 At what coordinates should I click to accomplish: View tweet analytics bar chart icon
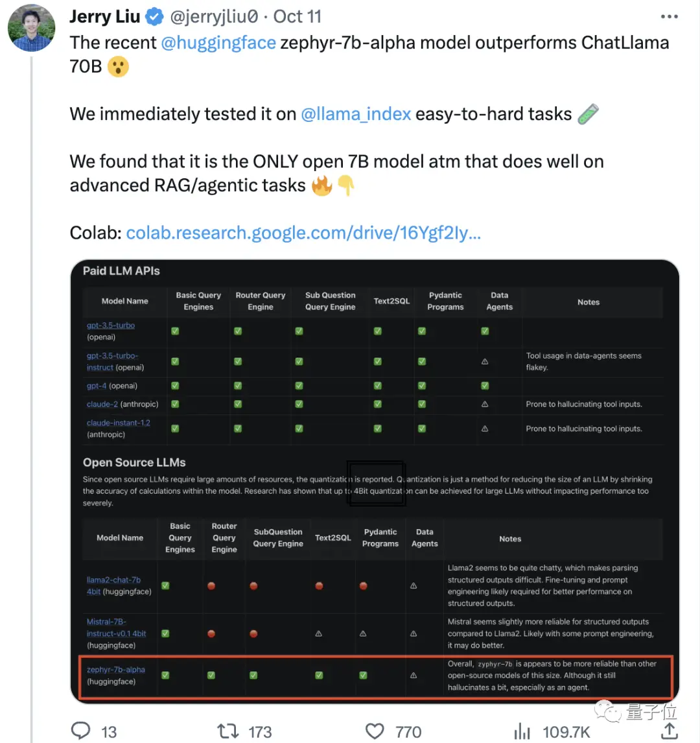click(x=522, y=731)
